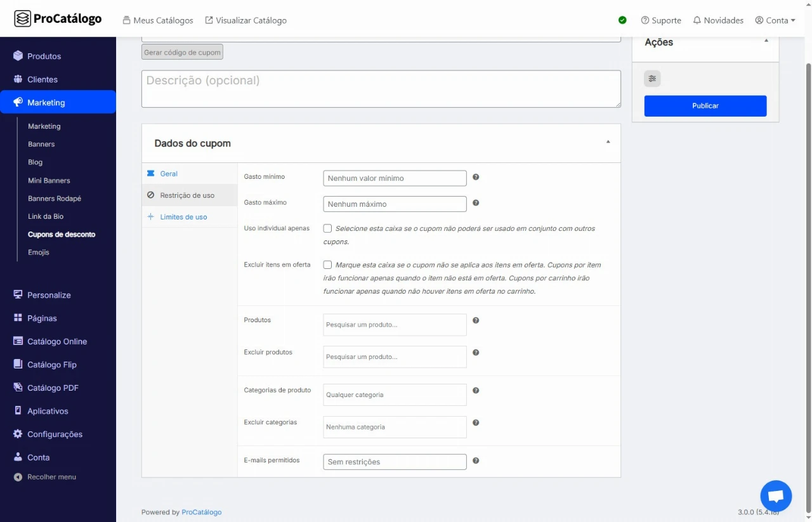Open Banners in the Marketing submenu
812x522 pixels.
tap(41, 144)
